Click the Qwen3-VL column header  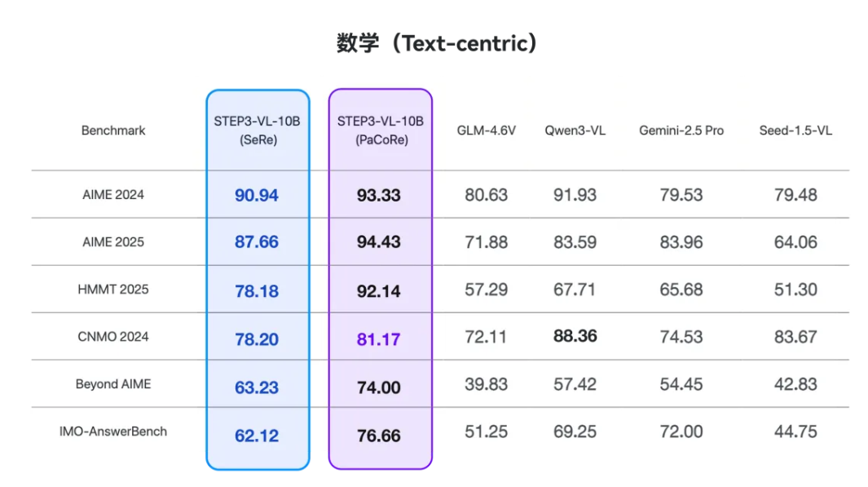575,131
